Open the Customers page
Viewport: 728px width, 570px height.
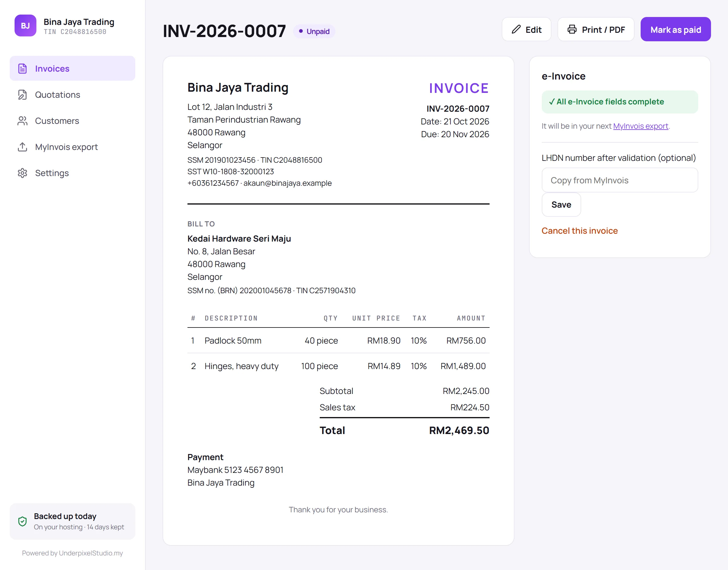click(x=72, y=121)
